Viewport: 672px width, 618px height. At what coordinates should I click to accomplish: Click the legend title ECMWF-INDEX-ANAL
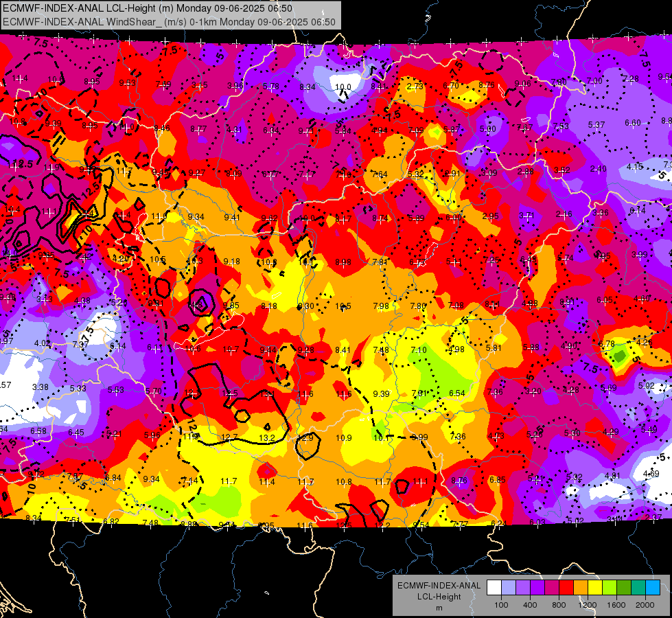pyautogui.click(x=439, y=586)
